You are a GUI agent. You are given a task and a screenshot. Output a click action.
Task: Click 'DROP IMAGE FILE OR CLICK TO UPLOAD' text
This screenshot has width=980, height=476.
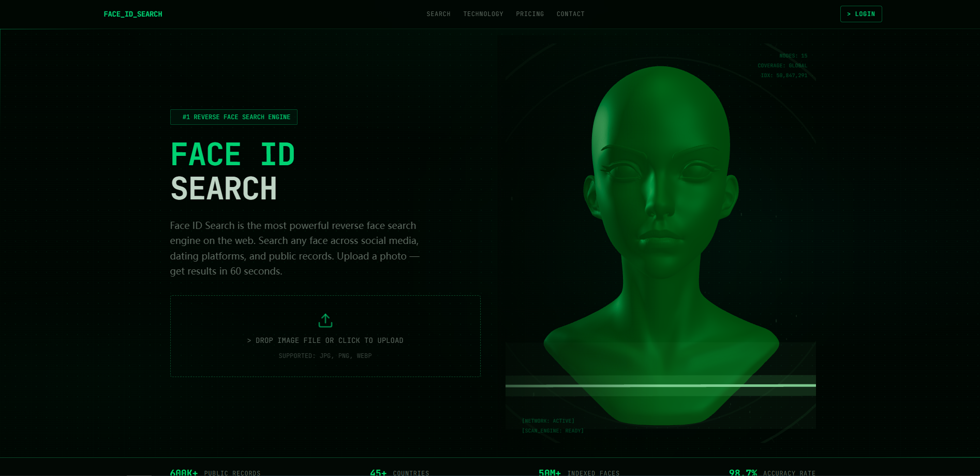click(x=325, y=340)
